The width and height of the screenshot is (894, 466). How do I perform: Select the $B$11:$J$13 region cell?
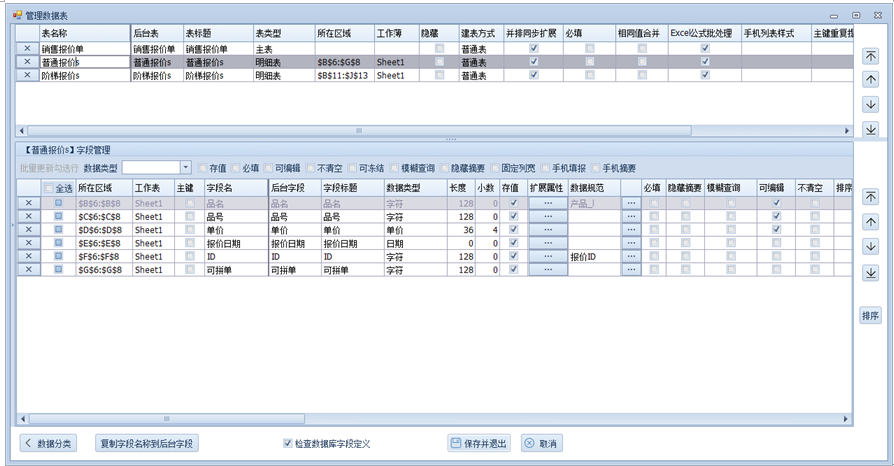tap(343, 75)
